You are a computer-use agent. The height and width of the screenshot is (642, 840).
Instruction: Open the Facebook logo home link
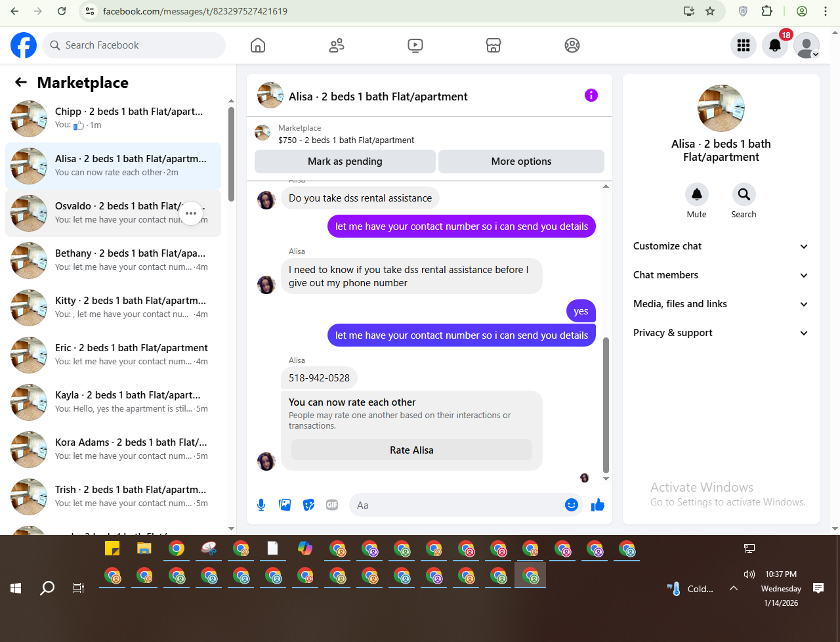[x=24, y=45]
